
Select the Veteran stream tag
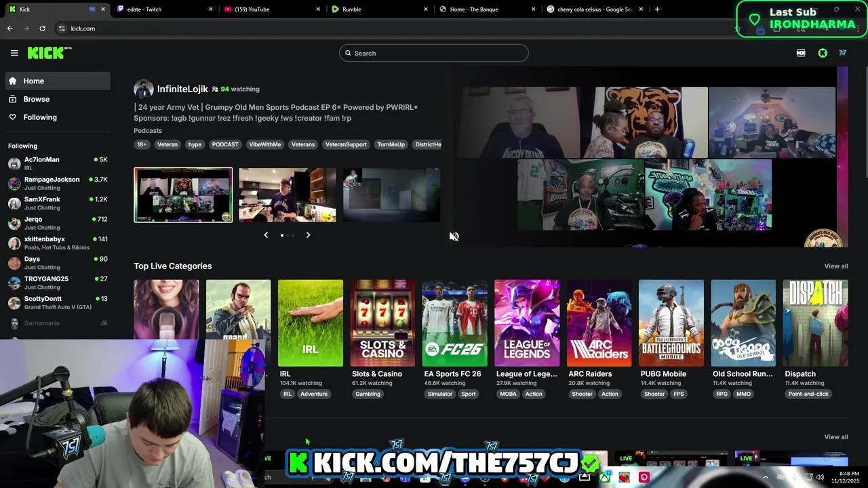pos(167,144)
